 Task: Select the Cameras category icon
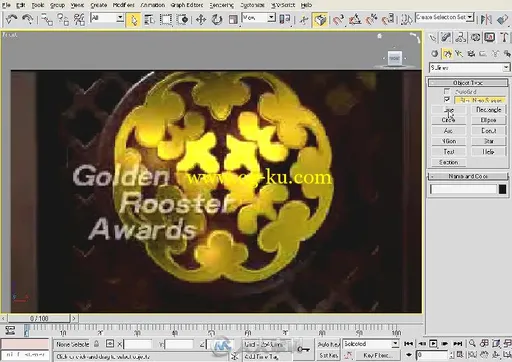click(471, 53)
